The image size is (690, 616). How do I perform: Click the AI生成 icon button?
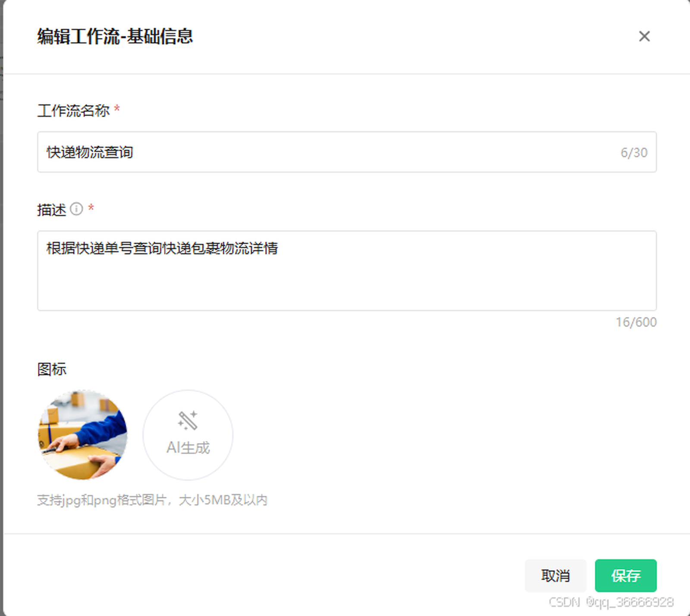pos(188,435)
